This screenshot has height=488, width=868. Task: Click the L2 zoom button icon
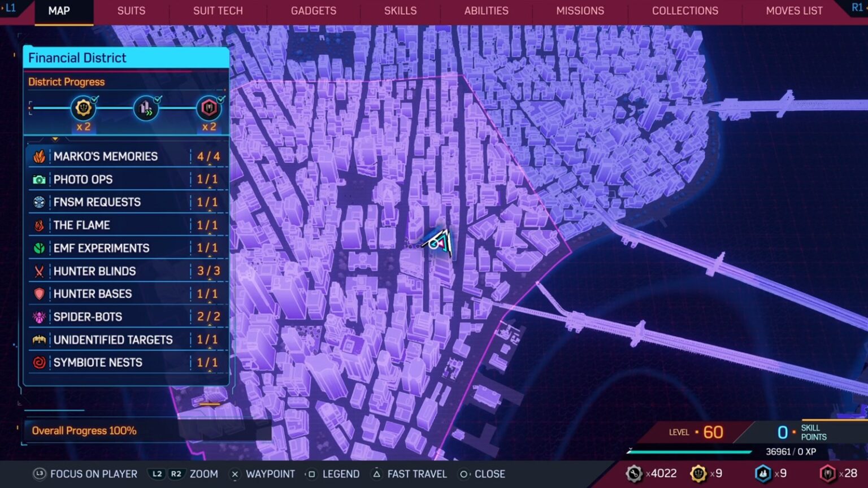coord(157,474)
